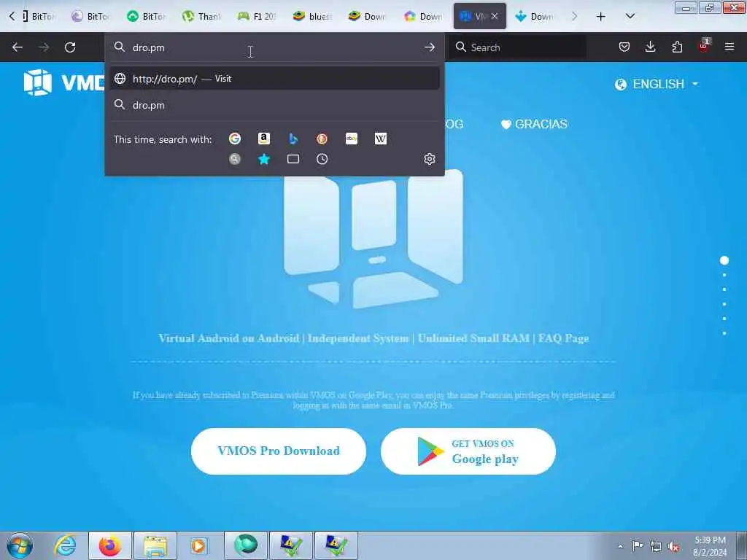
Task: Click the muted volume tray icon
Action: [673, 546]
